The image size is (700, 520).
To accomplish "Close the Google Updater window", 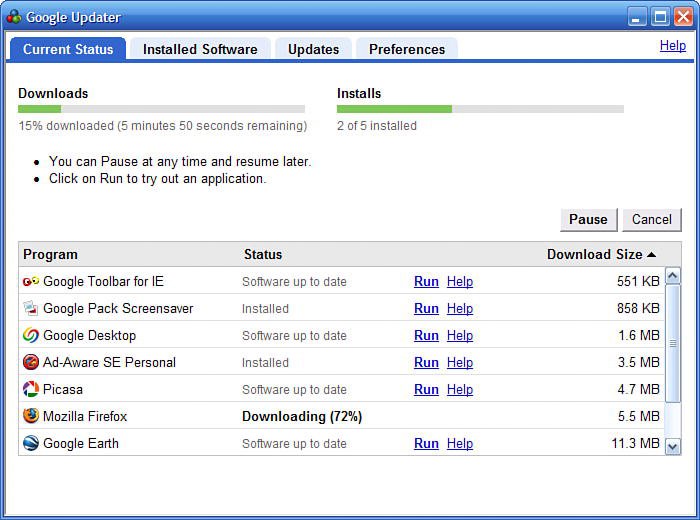I will click(x=683, y=17).
